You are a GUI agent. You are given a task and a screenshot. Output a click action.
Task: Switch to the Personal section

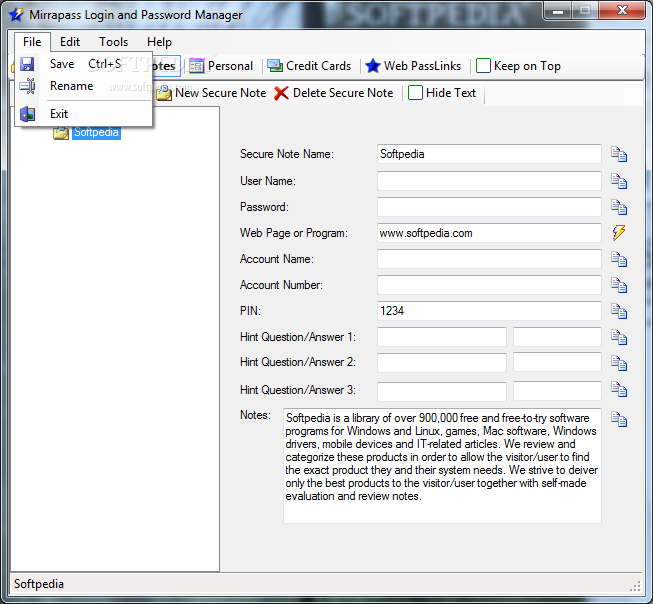221,66
